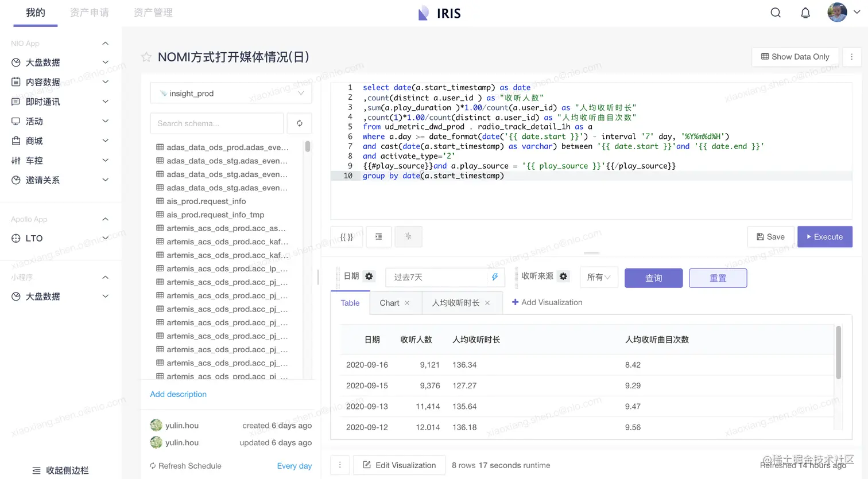This screenshot has width=868, height=479.
Task: Open the insight_prod data source dropdown
Action: (231, 94)
